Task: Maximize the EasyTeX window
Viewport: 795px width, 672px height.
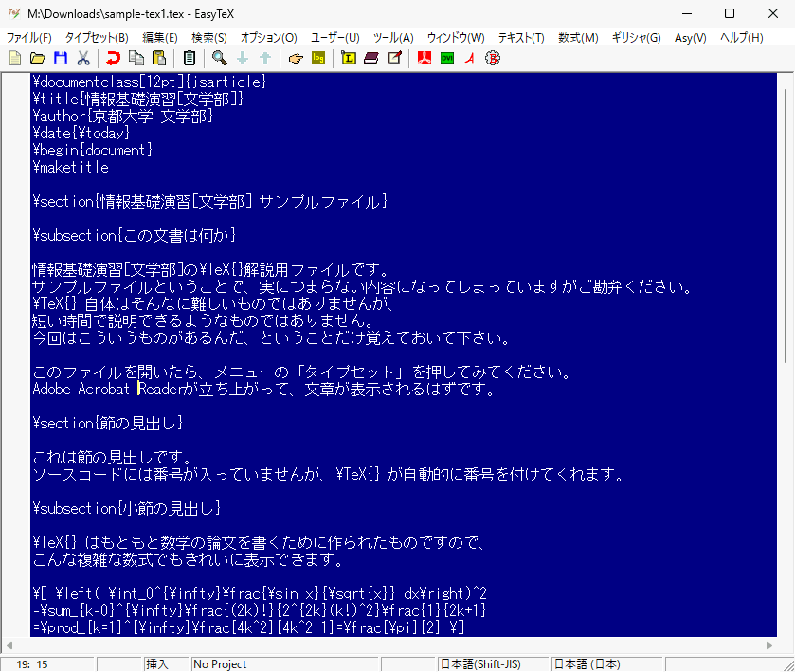Action: click(x=729, y=13)
